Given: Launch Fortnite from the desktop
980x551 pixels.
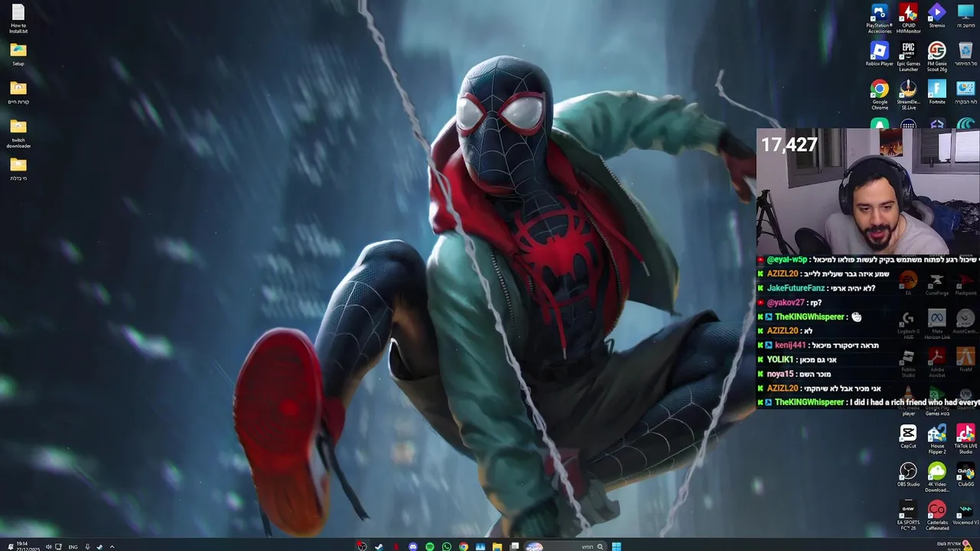Looking at the screenshot, I should click(x=937, y=93).
